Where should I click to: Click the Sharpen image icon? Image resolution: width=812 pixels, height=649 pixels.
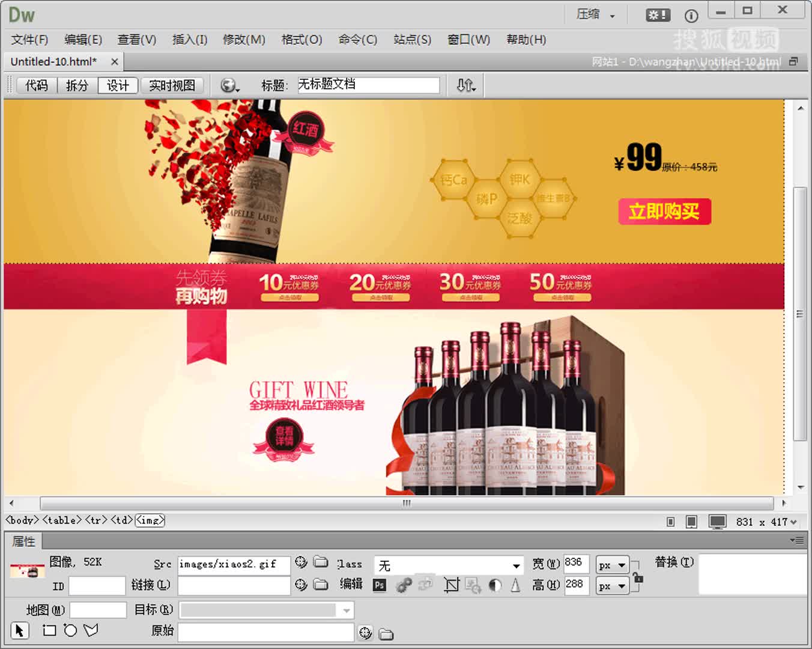[x=515, y=585]
